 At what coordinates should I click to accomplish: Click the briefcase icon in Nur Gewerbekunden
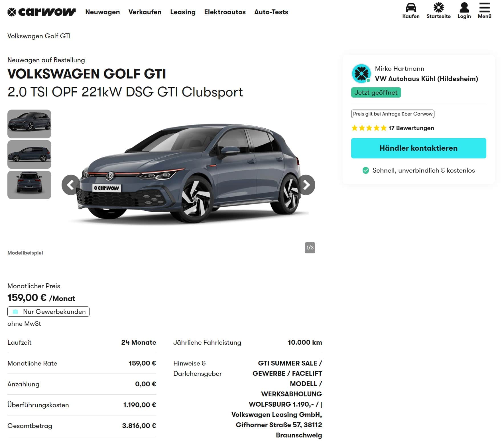(x=15, y=312)
